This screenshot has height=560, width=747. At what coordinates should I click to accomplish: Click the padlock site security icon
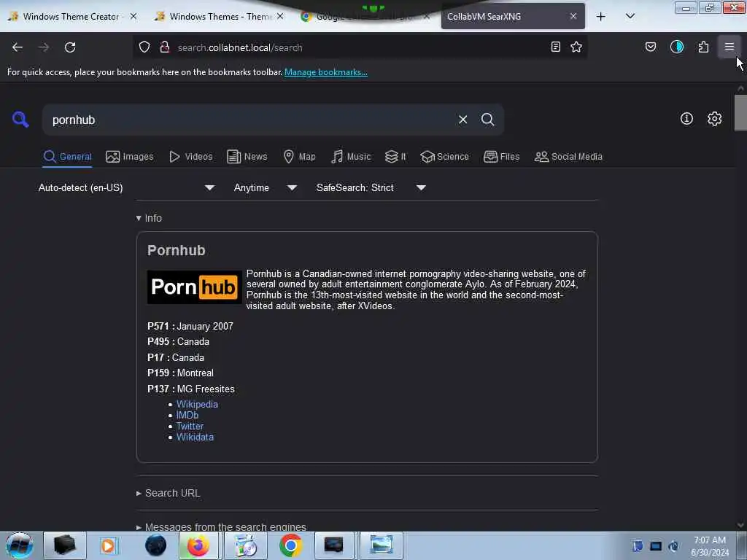[x=165, y=47]
